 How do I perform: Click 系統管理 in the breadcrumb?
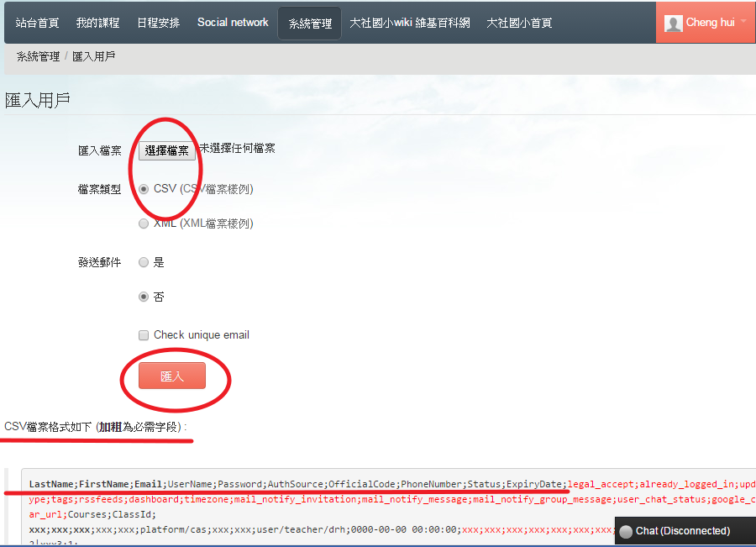[39, 56]
